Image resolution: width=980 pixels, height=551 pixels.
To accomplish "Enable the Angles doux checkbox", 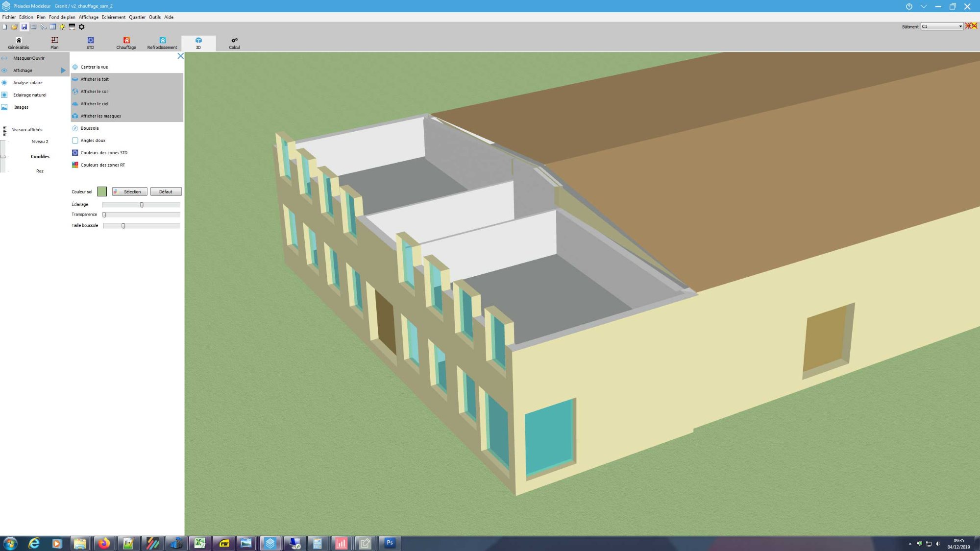I will pyautogui.click(x=75, y=141).
